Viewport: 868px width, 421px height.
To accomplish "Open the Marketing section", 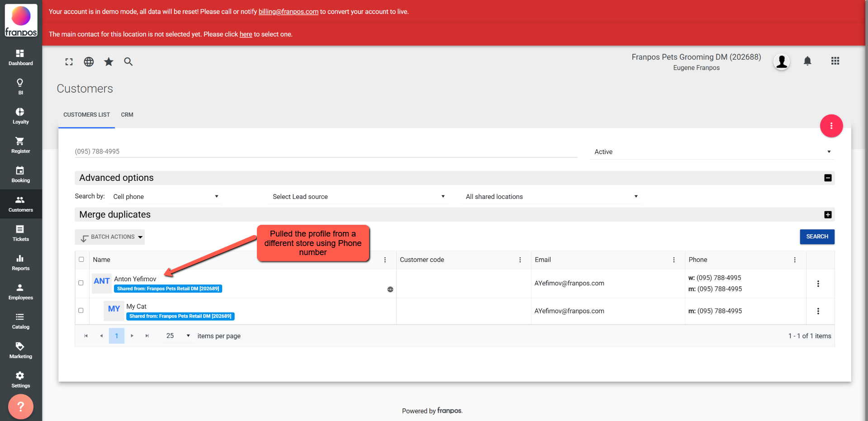I will pos(21,350).
